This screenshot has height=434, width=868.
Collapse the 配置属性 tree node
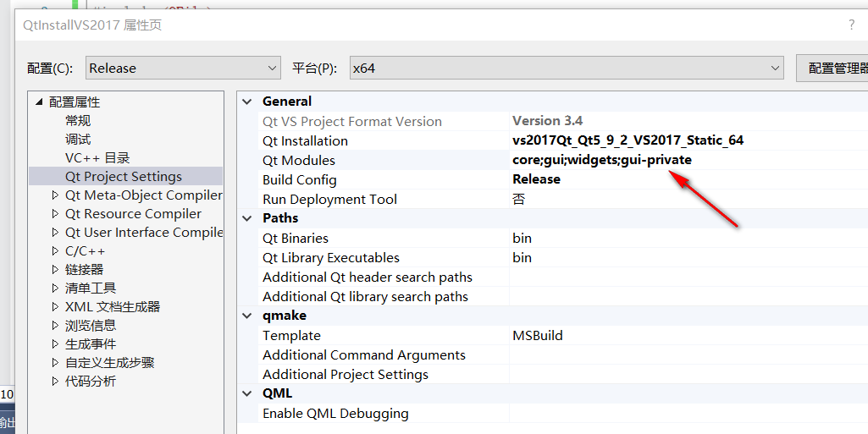[38, 102]
